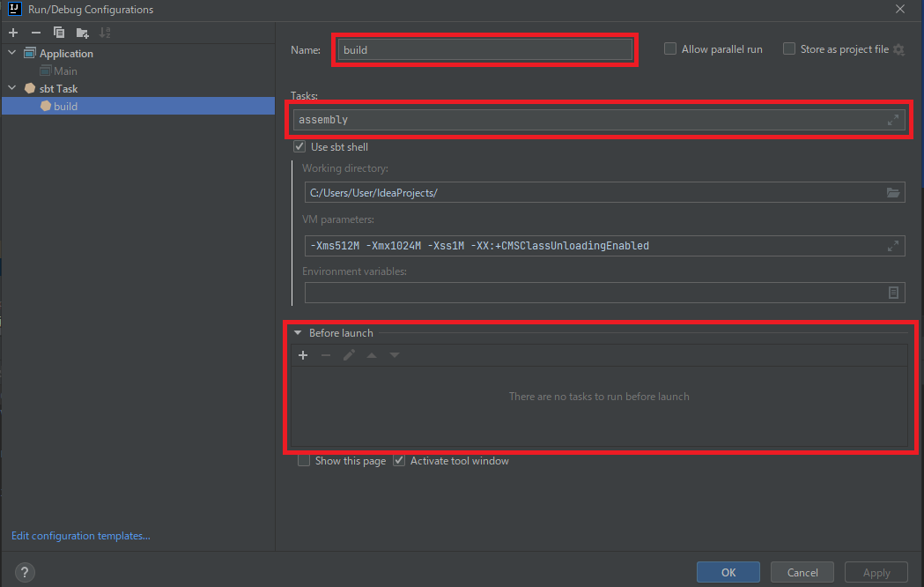The image size is (924, 587).
Task: Open the help button
Action: [24, 572]
